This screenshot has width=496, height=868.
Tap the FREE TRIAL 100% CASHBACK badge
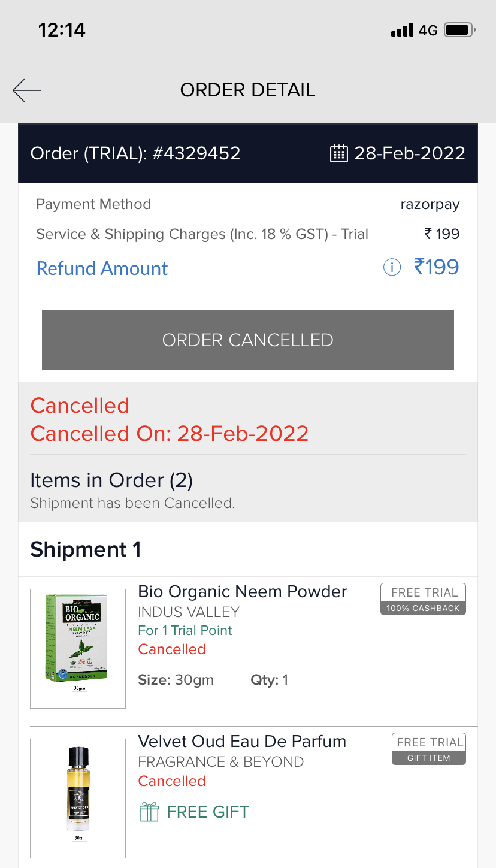423,599
